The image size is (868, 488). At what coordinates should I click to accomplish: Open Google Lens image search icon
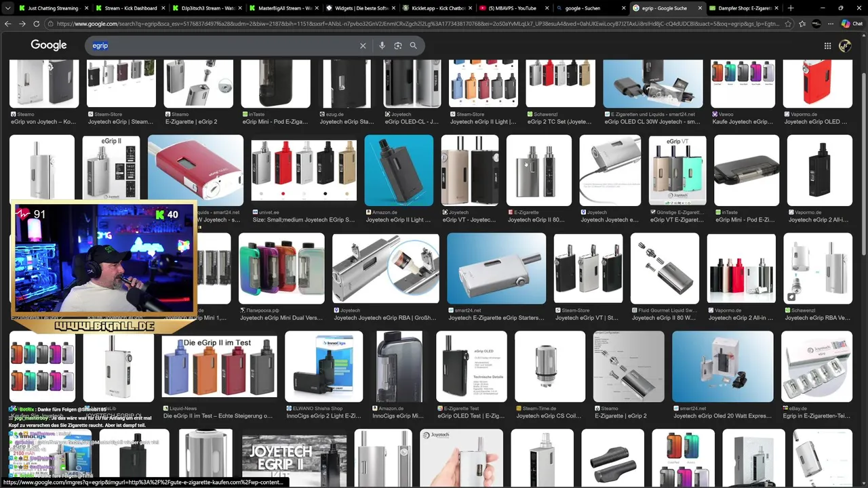[x=398, y=45]
